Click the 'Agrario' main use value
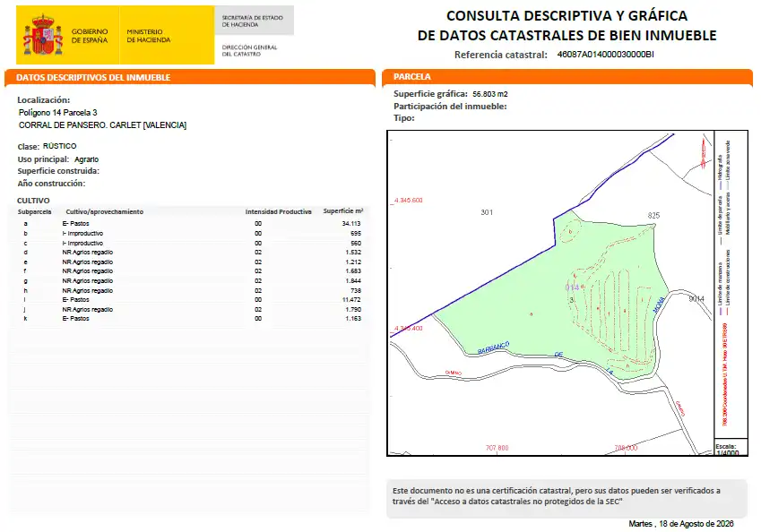 pyautogui.click(x=86, y=159)
